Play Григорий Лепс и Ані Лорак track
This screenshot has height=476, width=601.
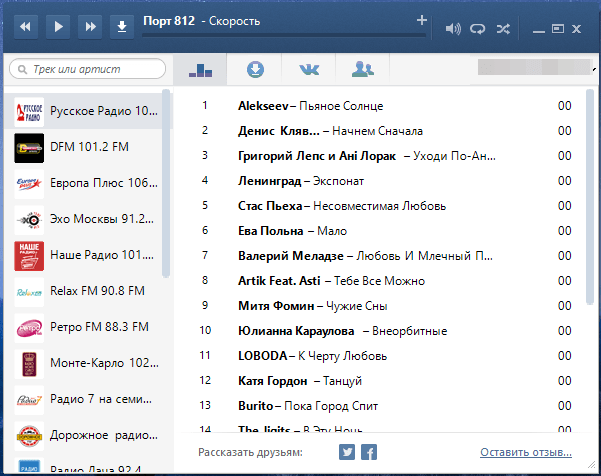click(x=381, y=156)
